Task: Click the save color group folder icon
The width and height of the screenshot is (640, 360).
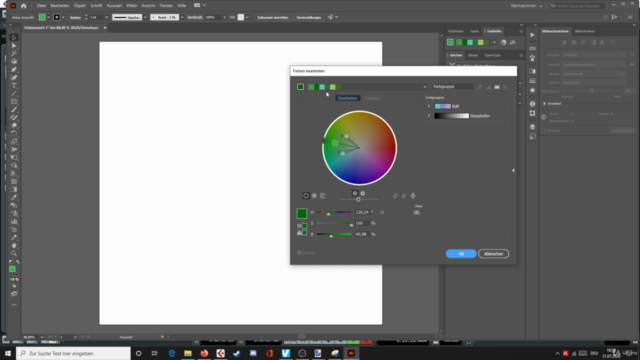Action: (x=497, y=87)
